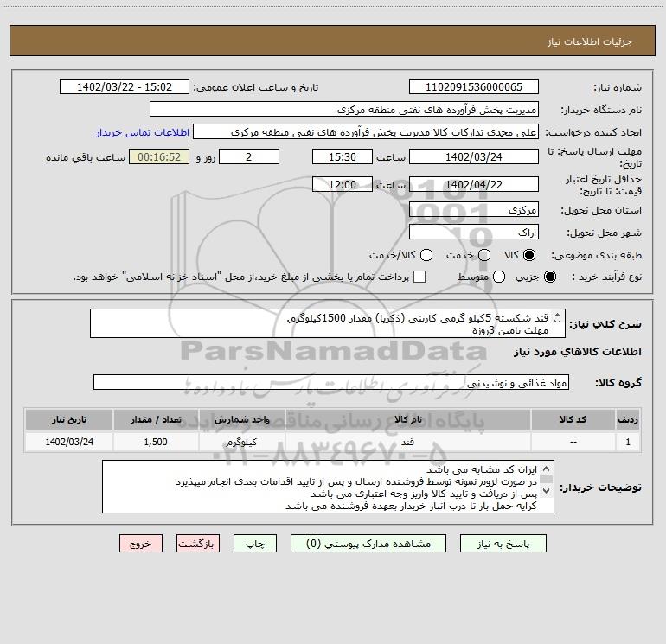Click the 1,500 quantity cell
666x644 pixels.
[156, 442]
